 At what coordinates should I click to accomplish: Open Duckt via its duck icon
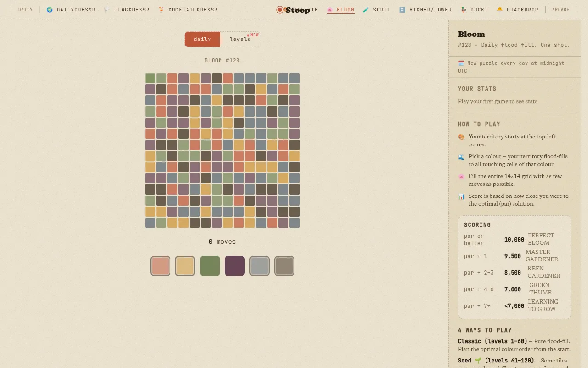(x=464, y=10)
